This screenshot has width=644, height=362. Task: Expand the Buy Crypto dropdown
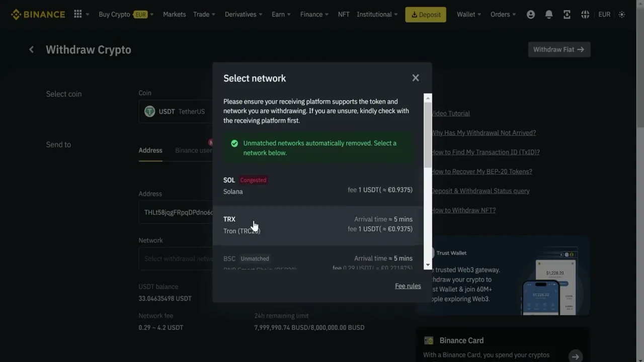coord(126,14)
